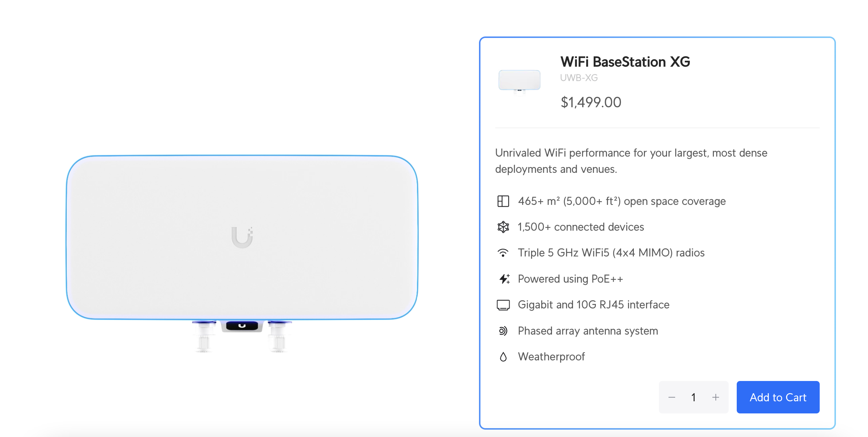Click the Weatherproof water drop icon
Screen dimensions: 868x437
503,357
